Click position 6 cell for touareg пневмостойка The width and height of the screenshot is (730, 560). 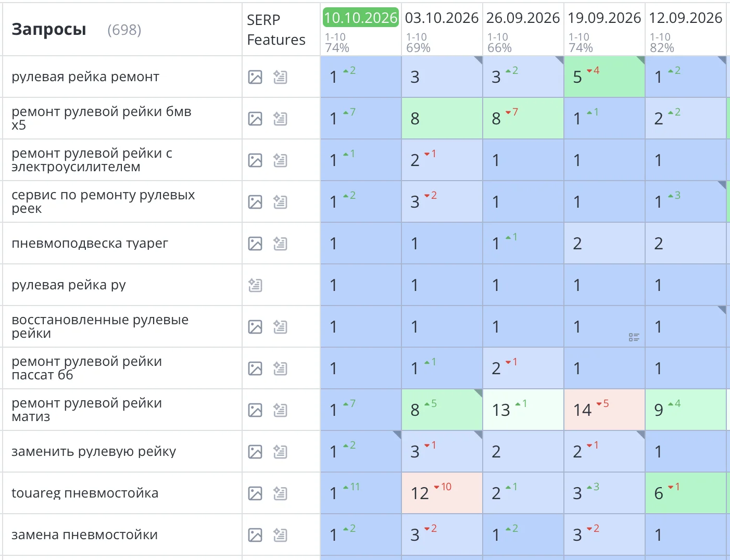pyautogui.click(x=686, y=493)
